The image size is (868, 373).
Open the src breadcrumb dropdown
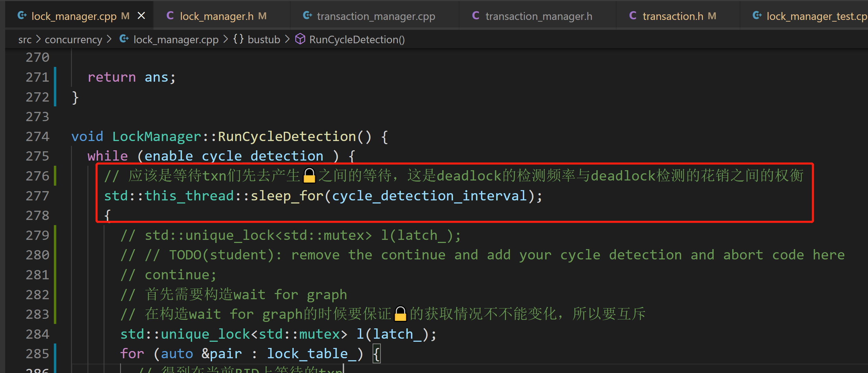[25, 40]
